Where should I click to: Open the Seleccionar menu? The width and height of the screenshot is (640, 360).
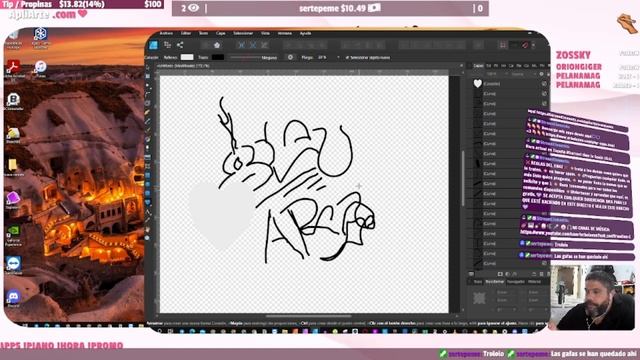243,33
